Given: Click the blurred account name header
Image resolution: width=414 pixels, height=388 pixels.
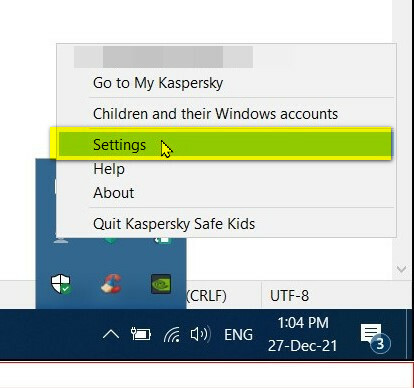Looking at the screenshot, I should pos(163,57).
